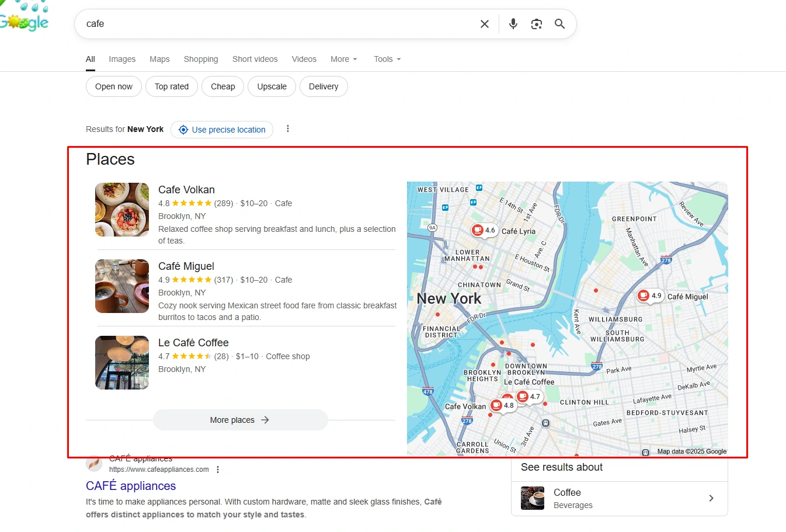Switch to the Videos tab
Image resolution: width=786 pixels, height=532 pixels.
pyautogui.click(x=304, y=59)
